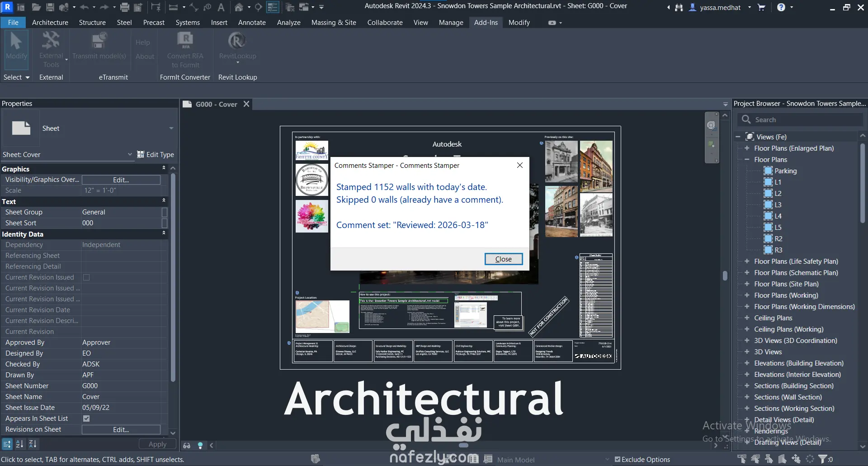Click the Close Inactive Views icon
The image size is (868, 466).
[290, 7]
